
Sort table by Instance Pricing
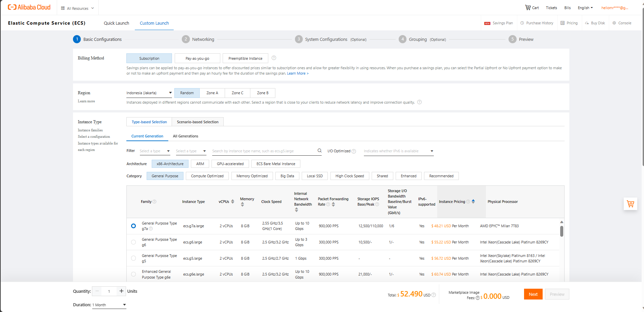(473, 202)
